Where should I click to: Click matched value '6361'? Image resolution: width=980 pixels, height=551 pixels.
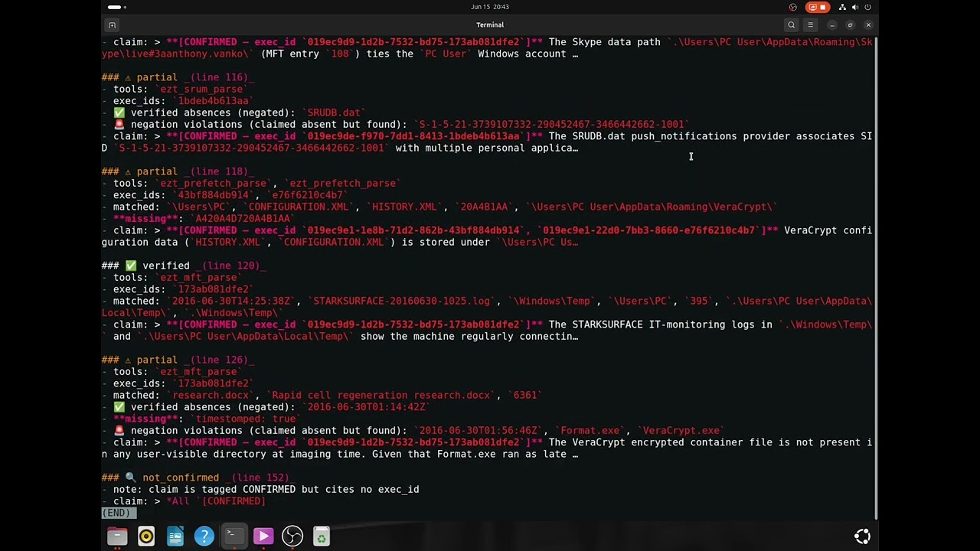[x=525, y=395]
